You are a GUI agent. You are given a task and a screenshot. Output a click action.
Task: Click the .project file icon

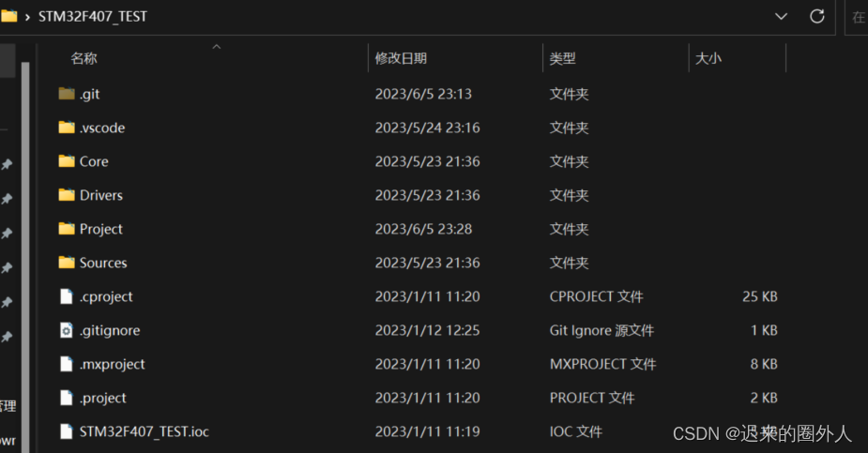point(67,398)
